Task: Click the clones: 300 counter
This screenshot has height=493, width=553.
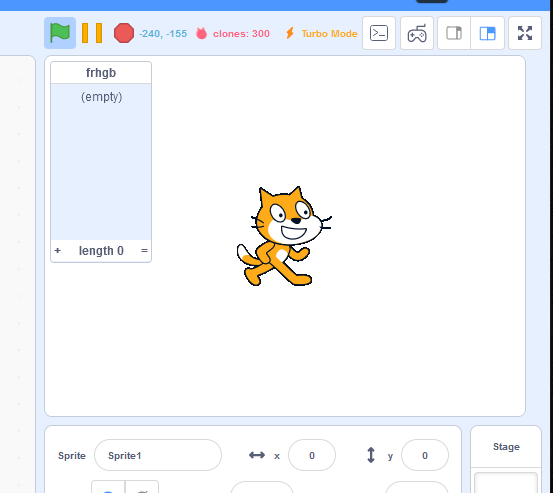Action: coord(241,34)
